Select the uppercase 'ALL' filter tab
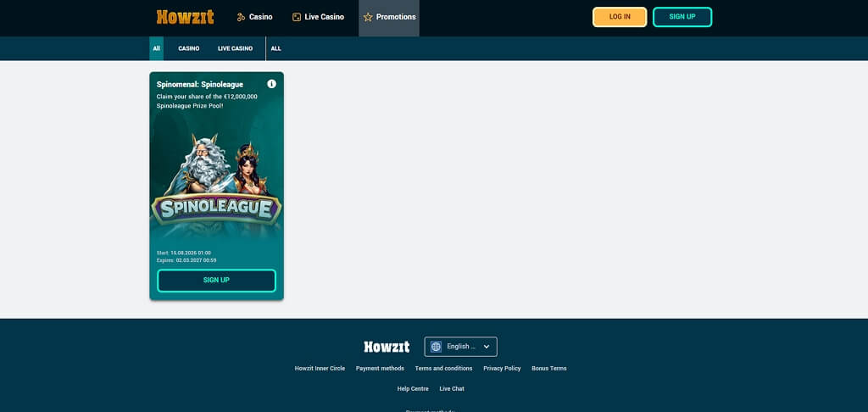868x412 pixels. [275, 48]
